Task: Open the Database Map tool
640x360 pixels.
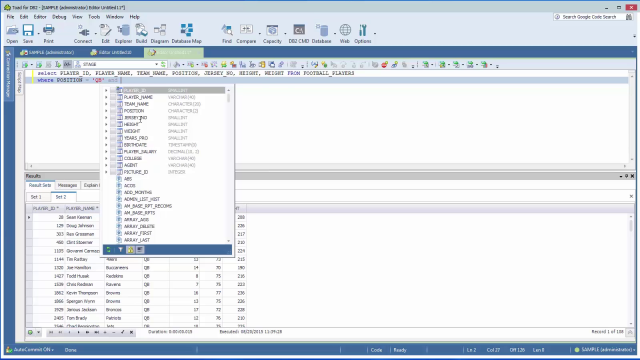Action: click(187, 33)
